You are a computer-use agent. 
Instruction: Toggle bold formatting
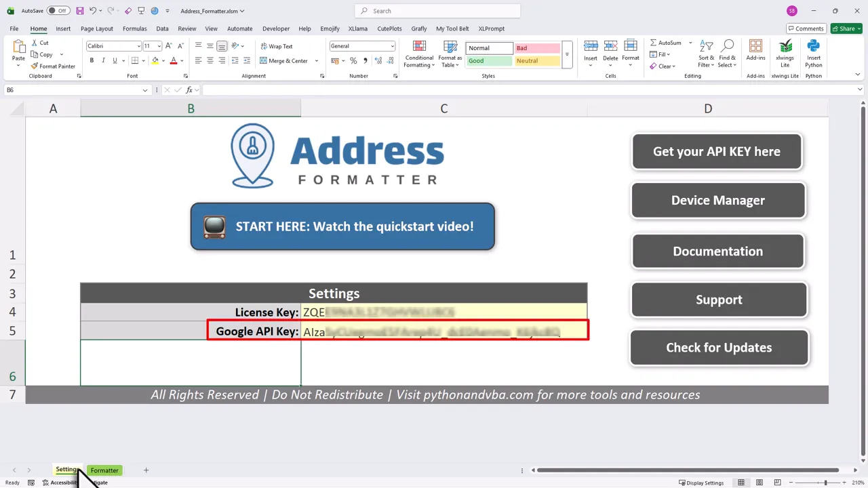tap(92, 60)
